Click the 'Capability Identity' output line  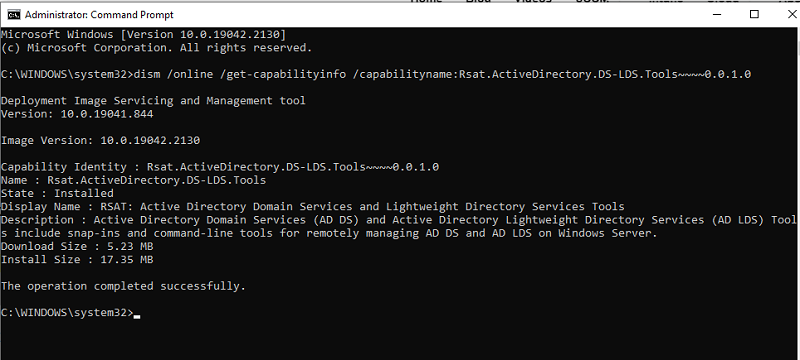[220, 167]
